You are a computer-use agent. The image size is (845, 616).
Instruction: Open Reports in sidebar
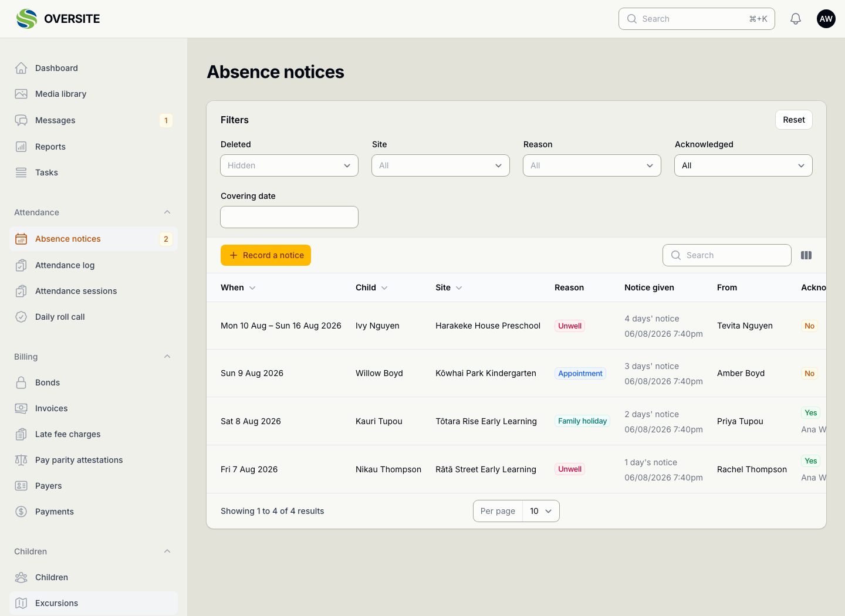(x=93, y=147)
